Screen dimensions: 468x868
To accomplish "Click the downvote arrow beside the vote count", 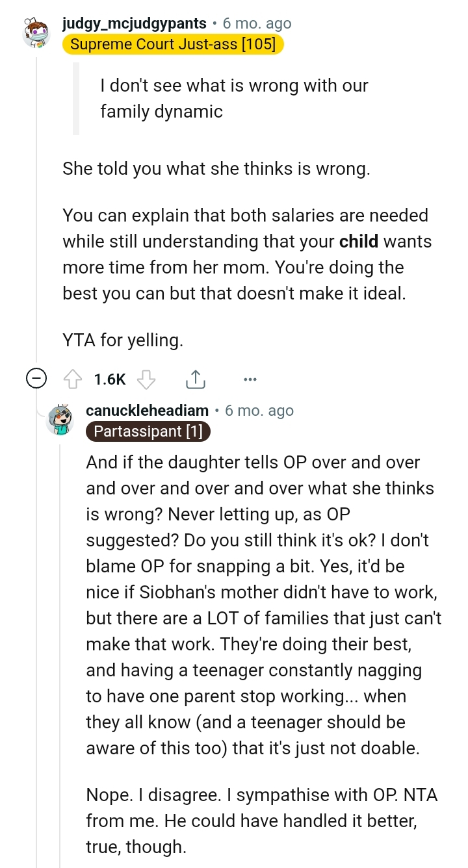I will pyautogui.click(x=147, y=379).
